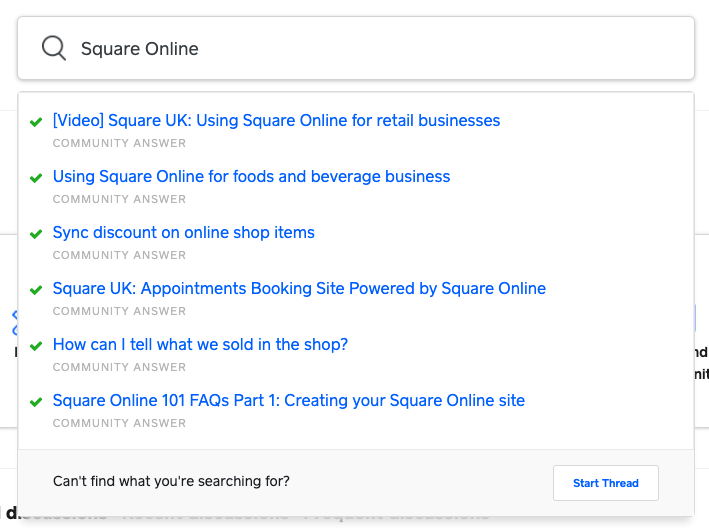The width and height of the screenshot is (709, 528).
Task: Click Community Answer label under Sync discount
Action: tap(119, 255)
